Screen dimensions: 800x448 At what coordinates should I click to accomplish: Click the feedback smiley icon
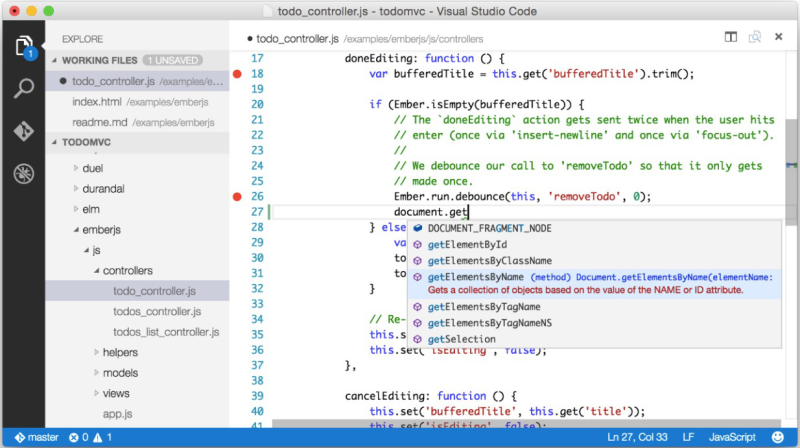pos(778,437)
